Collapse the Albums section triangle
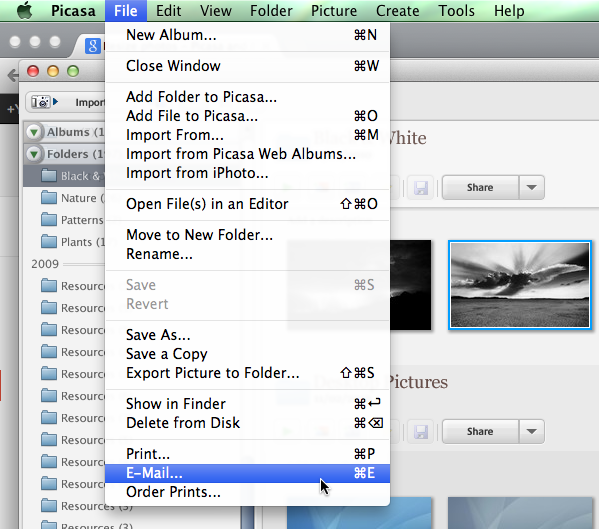 (x=34, y=132)
